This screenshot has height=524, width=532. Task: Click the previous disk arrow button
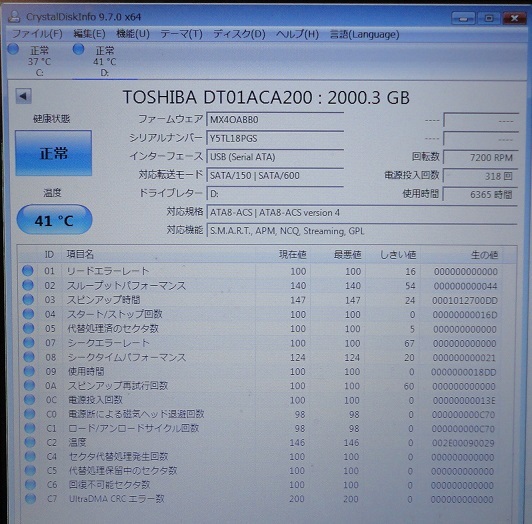[x=23, y=96]
